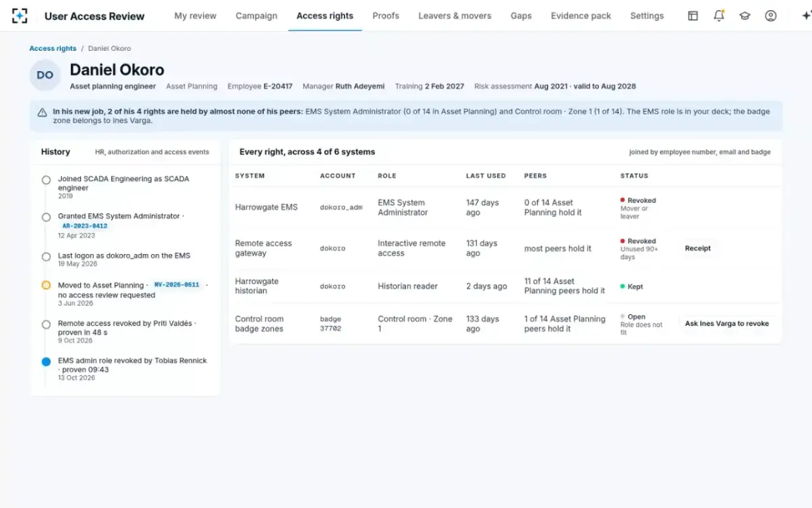Open the layout panel icon in header
Viewport: 812px width, 508px height.
(693, 16)
